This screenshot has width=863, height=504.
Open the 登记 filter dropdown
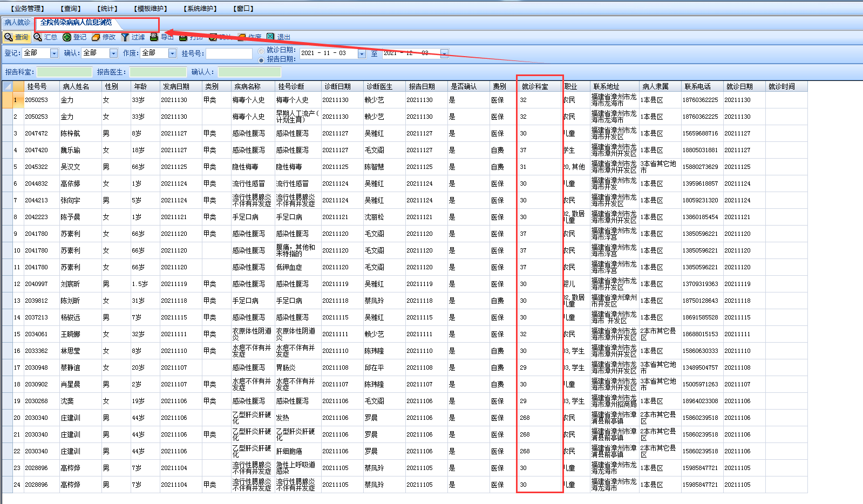pyautogui.click(x=54, y=53)
